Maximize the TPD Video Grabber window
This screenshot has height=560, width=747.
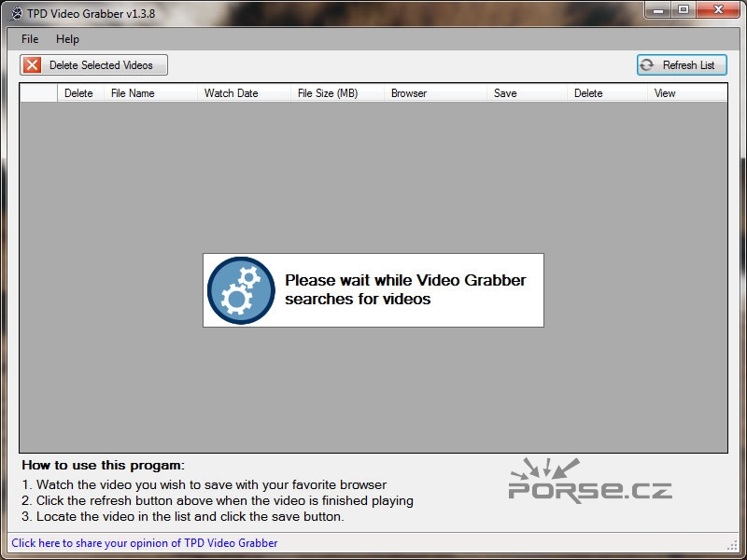pyautogui.click(x=683, y=10)
